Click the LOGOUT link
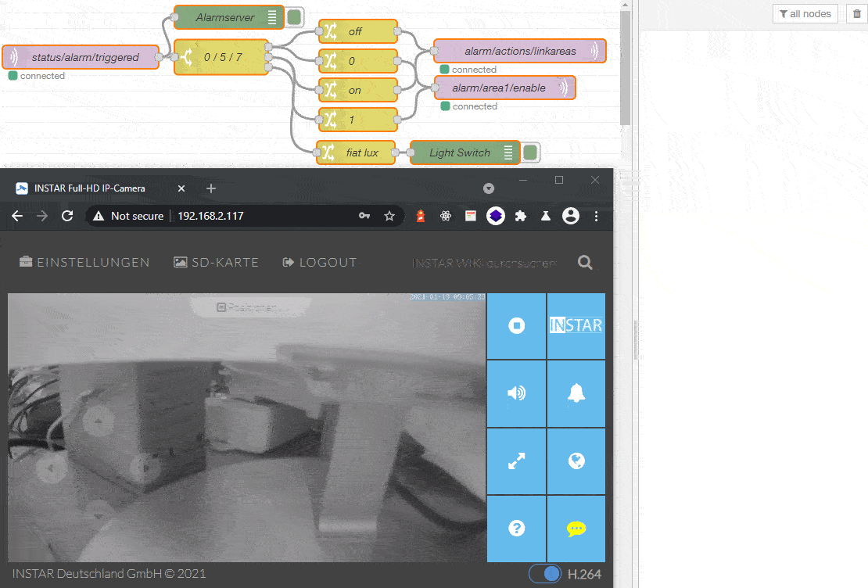Screen dimensions: 868x588 coord(319,263)
